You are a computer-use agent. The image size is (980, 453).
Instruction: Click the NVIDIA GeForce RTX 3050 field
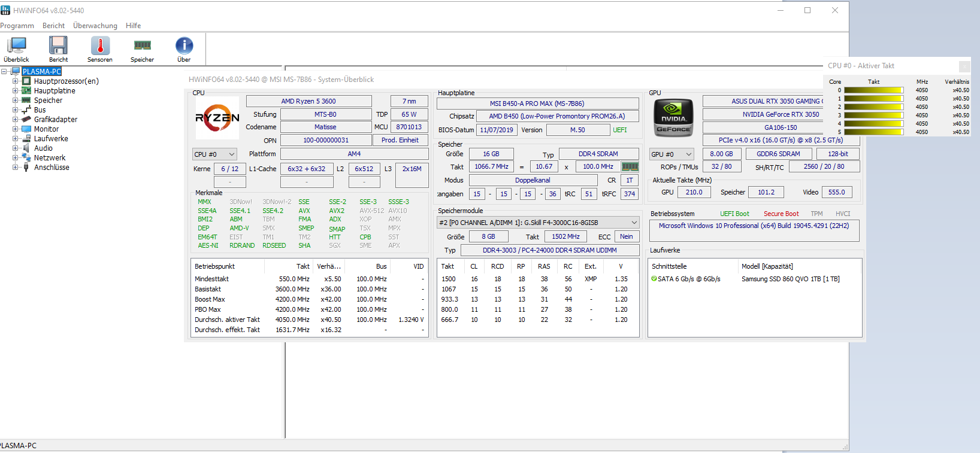(x=781, y=114)
